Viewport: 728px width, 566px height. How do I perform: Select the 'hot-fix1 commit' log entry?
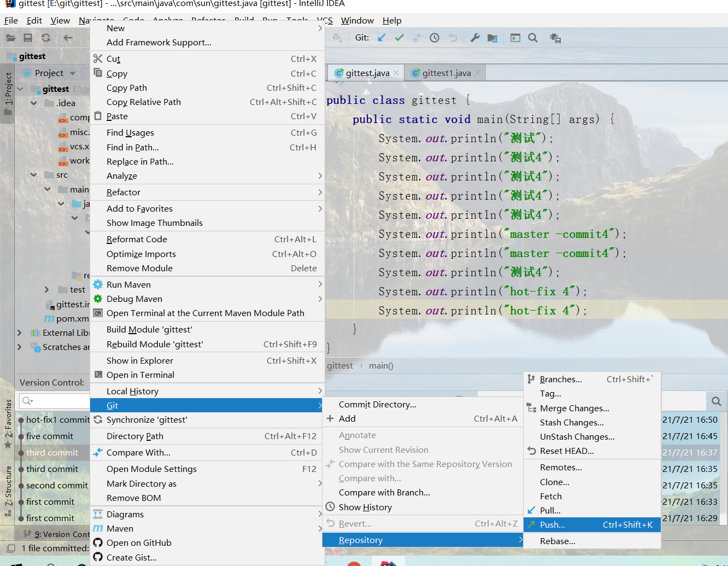pyautogui.click(x=57, y=419)
